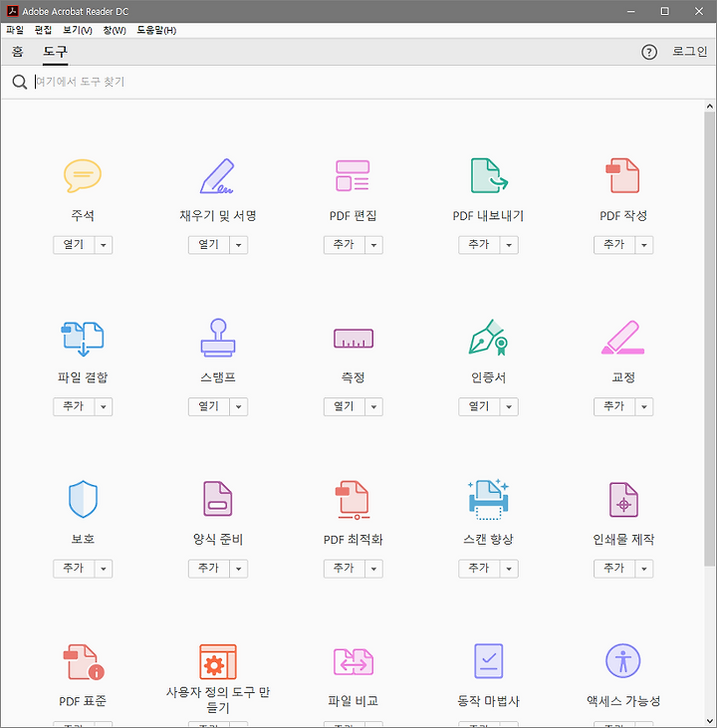Click the 열기 button under 주석

coord(74,245)
